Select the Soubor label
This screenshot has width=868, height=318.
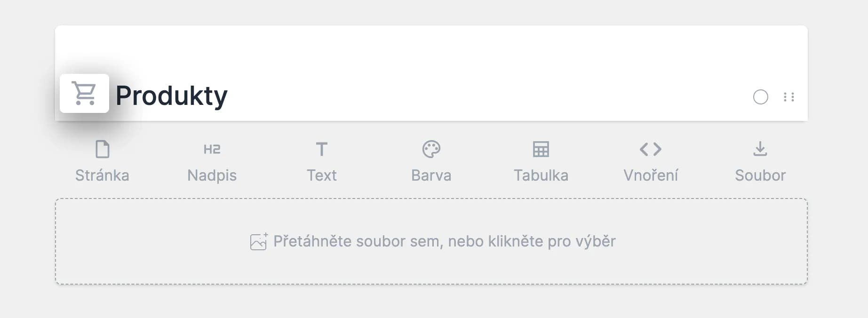pos(760,175)
